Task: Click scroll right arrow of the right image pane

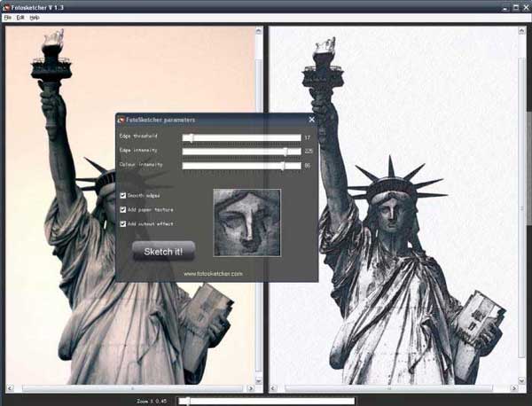Action: point(513,388)
